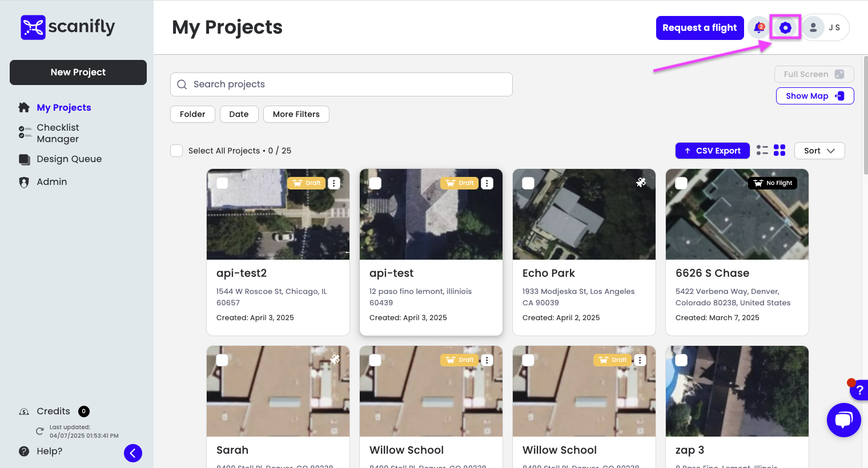Click Draft badge on second Willow School
The width and height of the screenshot is (868, 468).
coord(613,360)
